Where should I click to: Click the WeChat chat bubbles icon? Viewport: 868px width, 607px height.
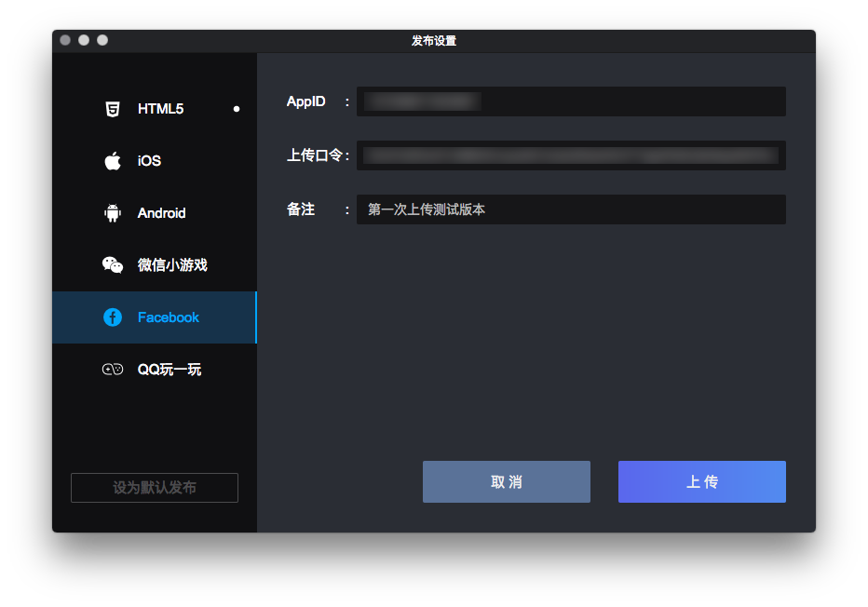113,265
